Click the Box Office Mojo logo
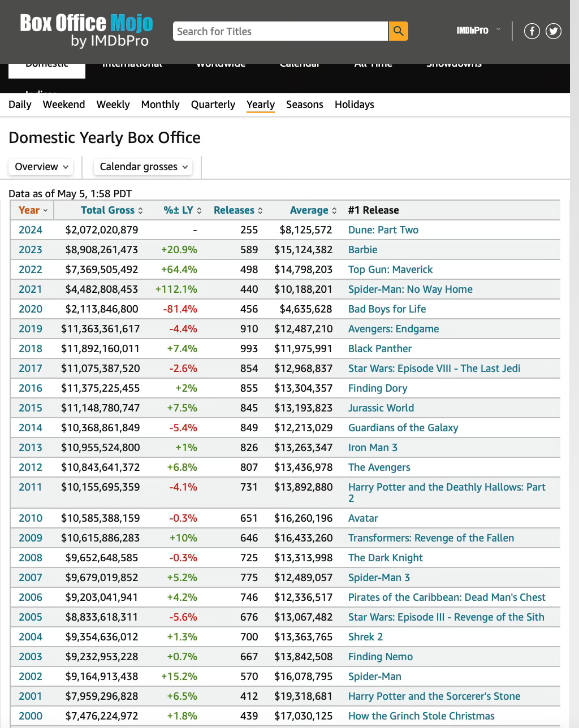Screen dimensions: 579x728 pyautogui.click(x=87, y=31)
